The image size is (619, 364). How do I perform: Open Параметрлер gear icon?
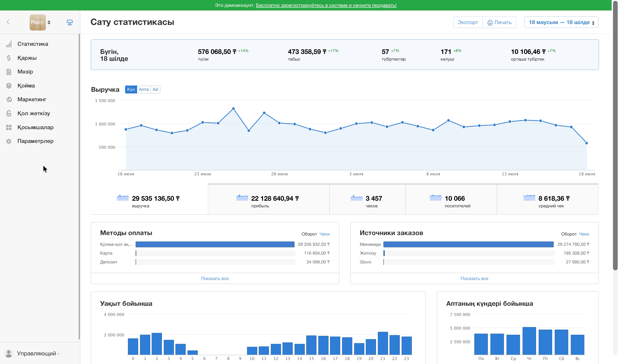point(9,141)
